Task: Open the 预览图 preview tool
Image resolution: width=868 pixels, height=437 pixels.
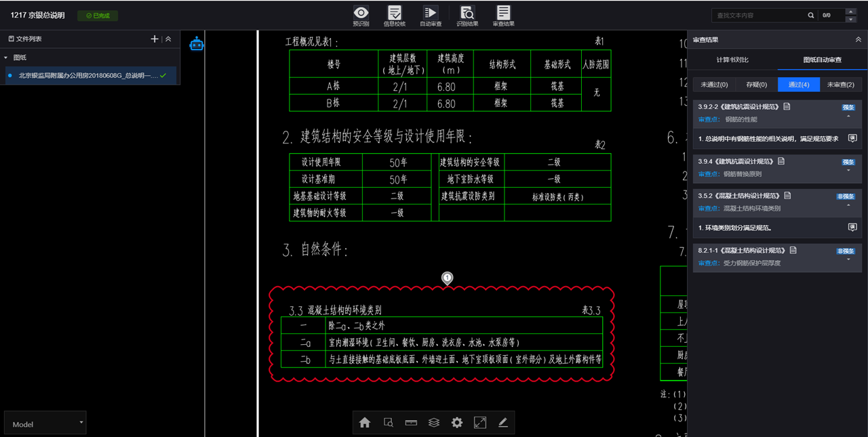Action: click(361, 15)
